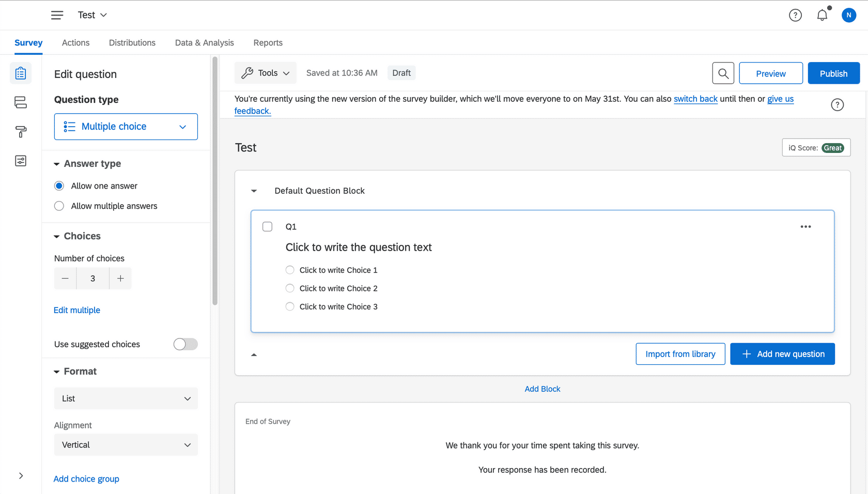The image size is (868, 494).
Task: Click the Add Block link
Action: coord(542,389)
